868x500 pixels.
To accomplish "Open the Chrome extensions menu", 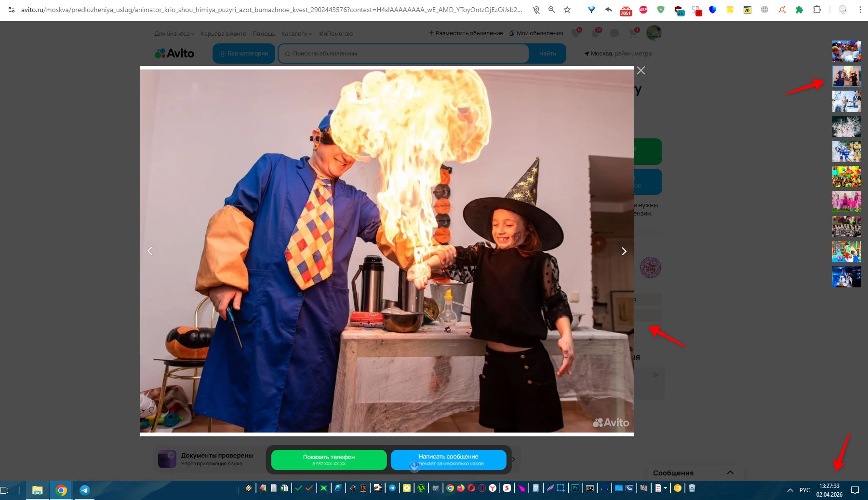I will (817, 10).
